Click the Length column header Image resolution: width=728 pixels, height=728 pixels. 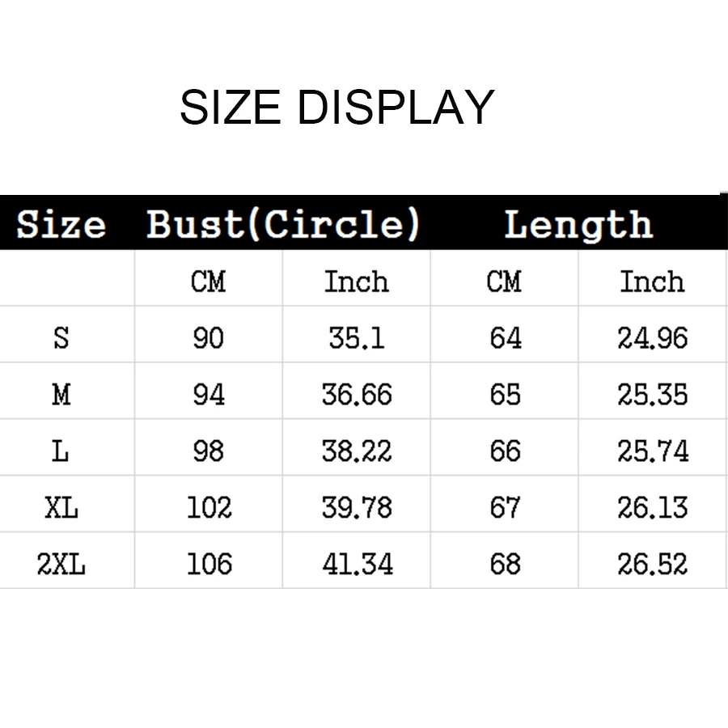578,225
